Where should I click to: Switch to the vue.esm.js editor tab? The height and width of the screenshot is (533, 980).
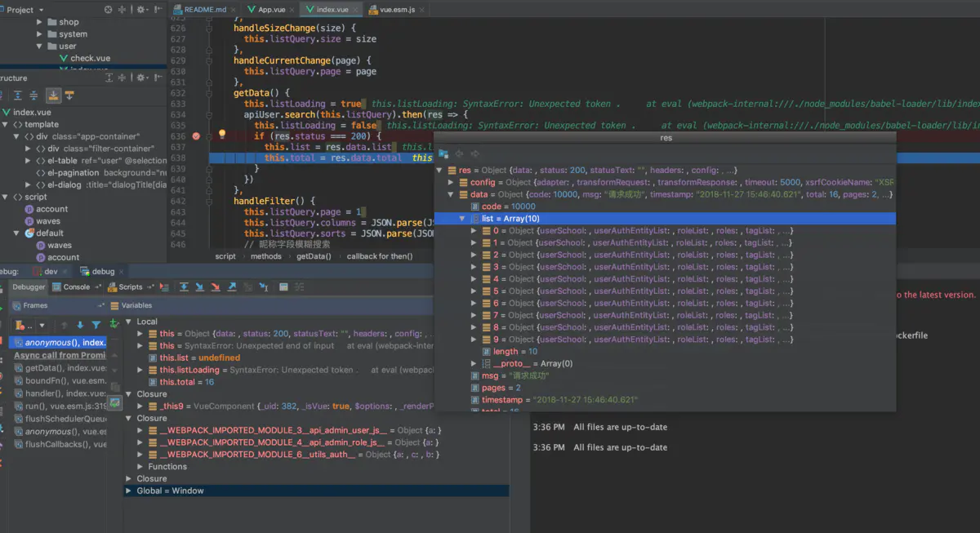[399, 10]
